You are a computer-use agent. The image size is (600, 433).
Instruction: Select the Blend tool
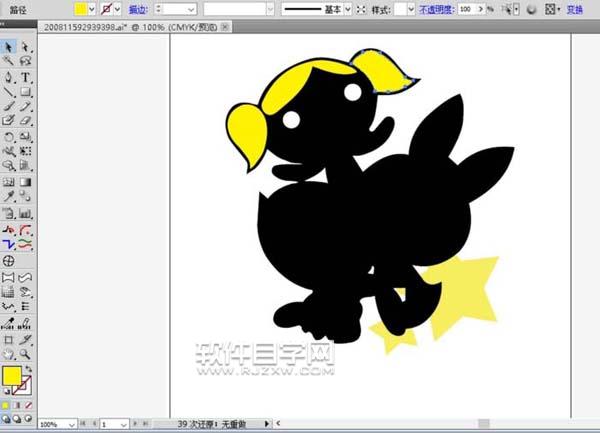[x=25, y=197]
